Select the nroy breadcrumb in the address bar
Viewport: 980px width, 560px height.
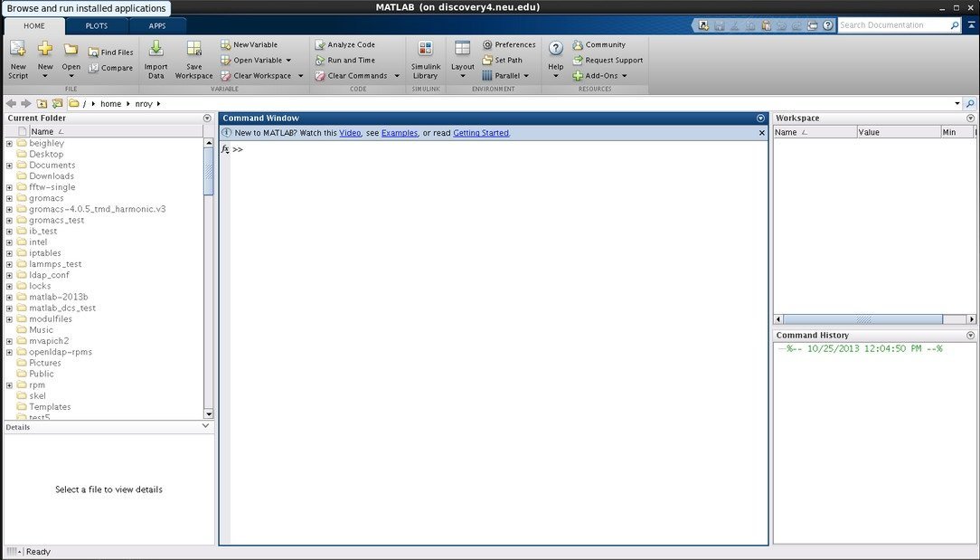pyautogui.click(x=144, y=104)
